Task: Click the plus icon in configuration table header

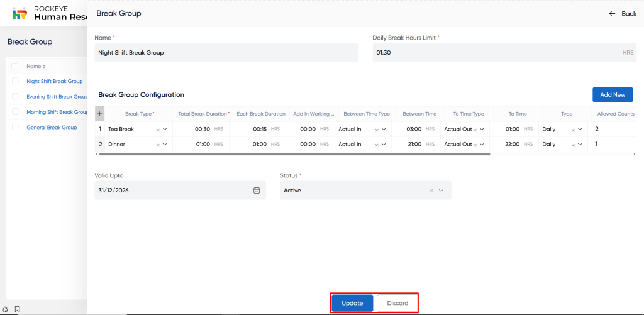Action: [x=99, y=114]
